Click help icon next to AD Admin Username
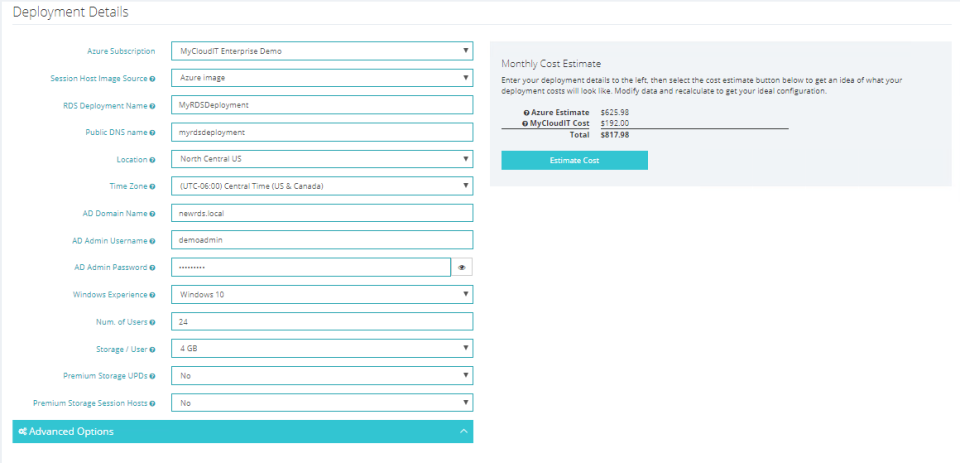Image resolution: width=960 pixels, height=463 pixels. pyautogui.click(x=152, y=241)
